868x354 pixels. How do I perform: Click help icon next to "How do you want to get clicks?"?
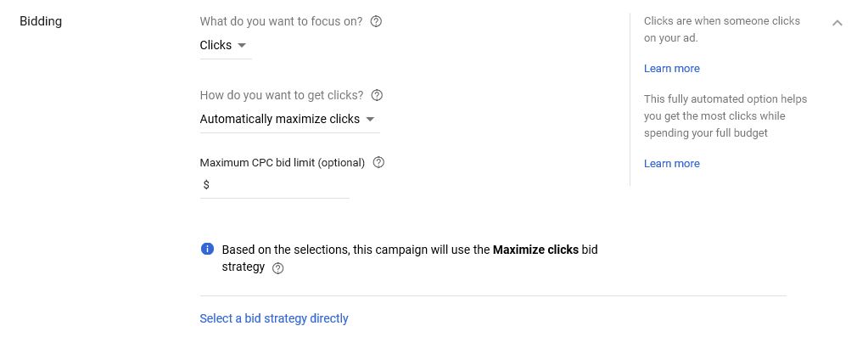coord(377,95)
